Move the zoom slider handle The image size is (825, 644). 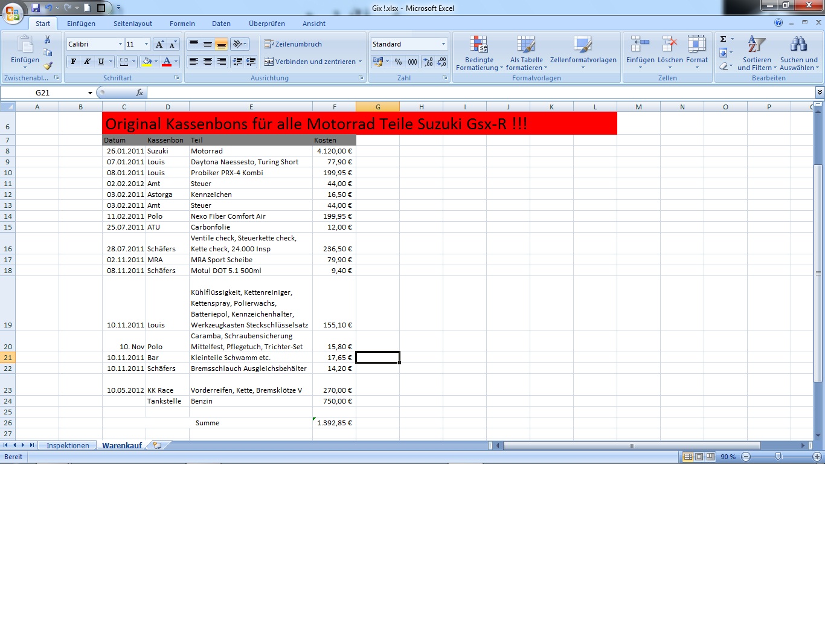tap(778, 457)
